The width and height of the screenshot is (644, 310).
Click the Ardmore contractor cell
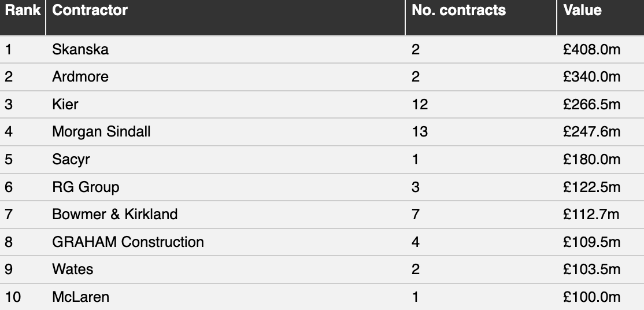tap(225, 77)
